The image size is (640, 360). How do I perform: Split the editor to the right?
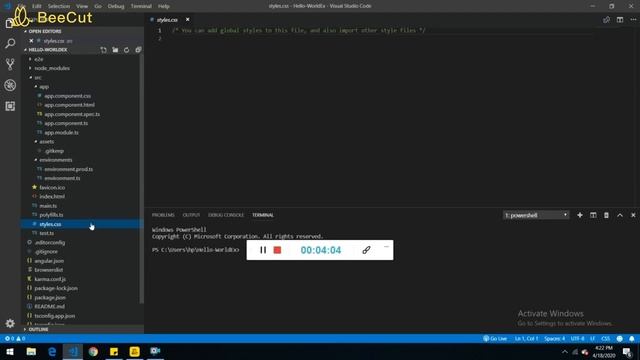620,20
